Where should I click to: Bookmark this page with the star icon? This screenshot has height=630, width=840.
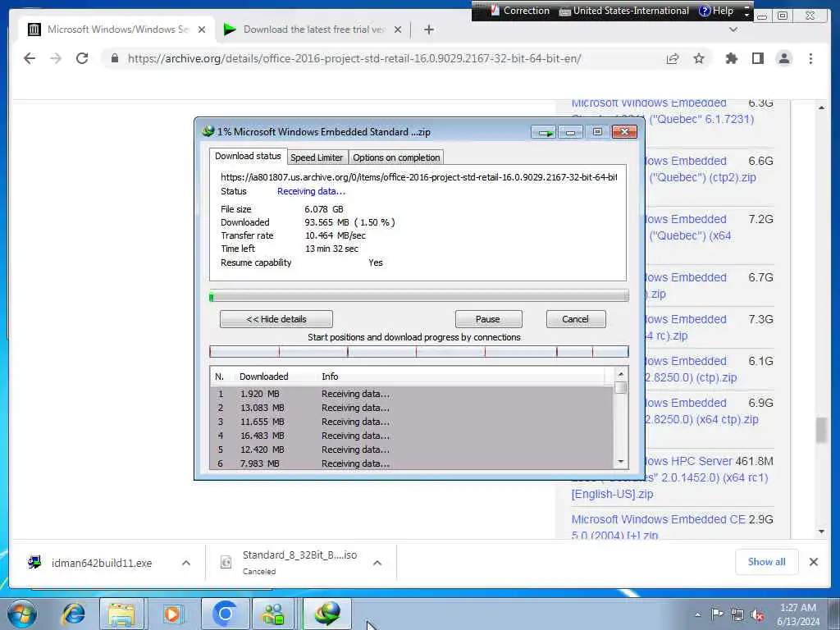click(x=699, y=58)
